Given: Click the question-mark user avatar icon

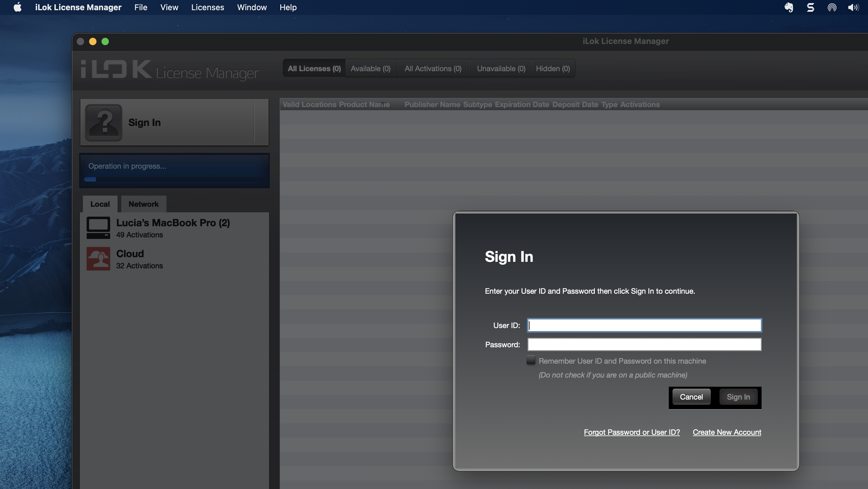Looking at the screenshot, I should [x=103, y=123].
